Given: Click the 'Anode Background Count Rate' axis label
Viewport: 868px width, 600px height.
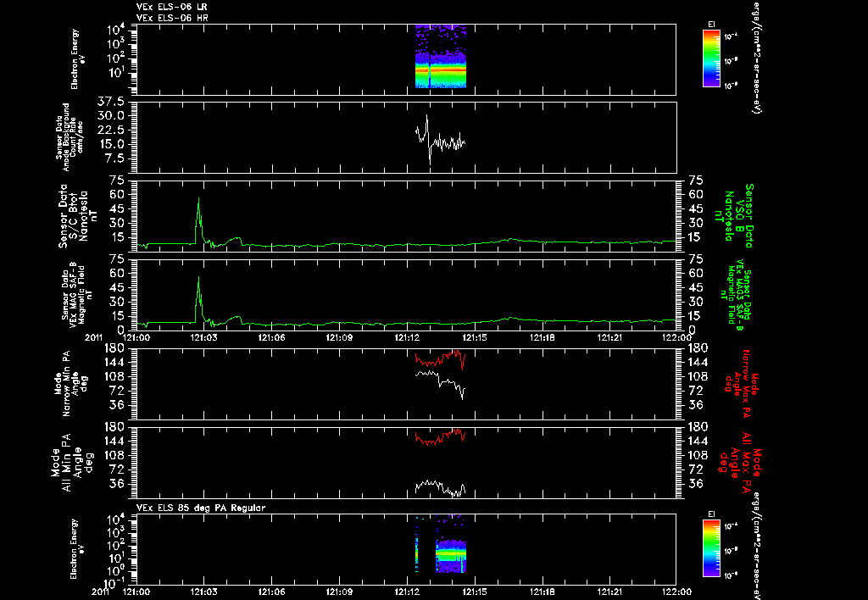Looking at the screenshot, I should click(x=70, y=136).
